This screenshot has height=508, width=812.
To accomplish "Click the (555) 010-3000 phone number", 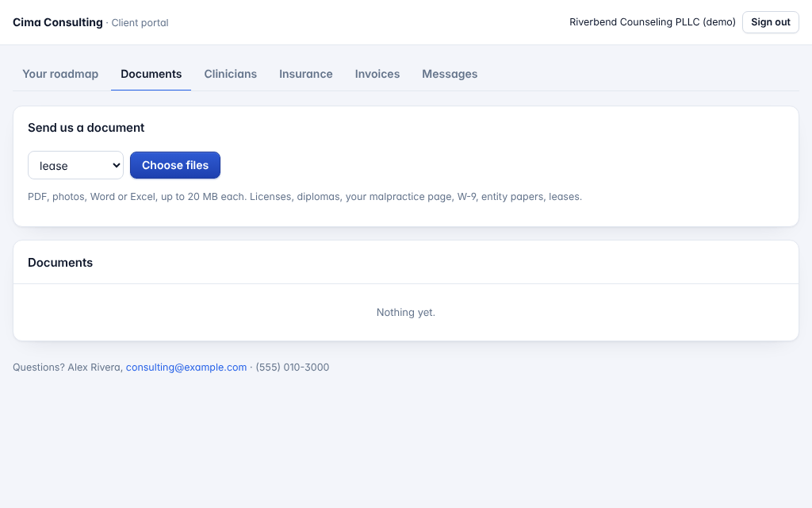I will 293,367.
